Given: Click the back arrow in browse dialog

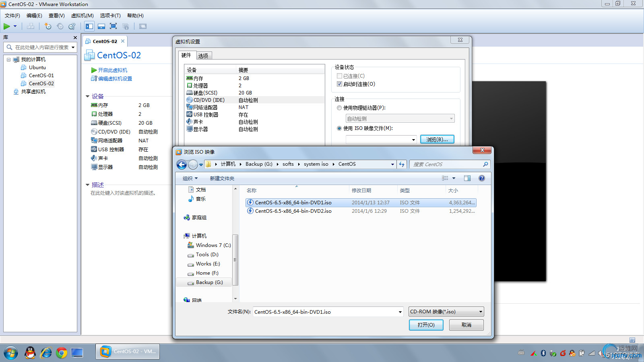Looking at the screenshot, I should click(182, 165).
